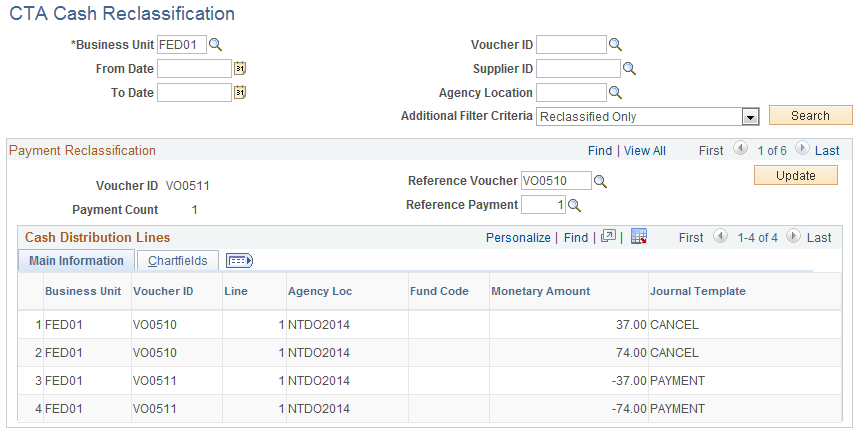Show next payment reclassification row arrow
866x437 pixels.
point(802,149)
